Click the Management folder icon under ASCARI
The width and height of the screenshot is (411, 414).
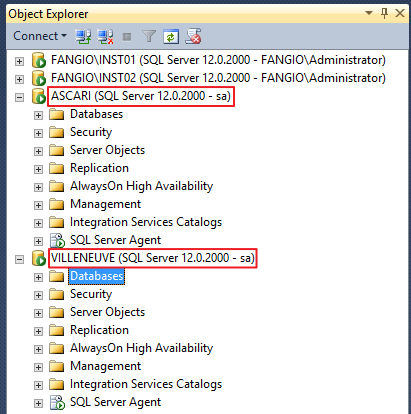(56, 204)
